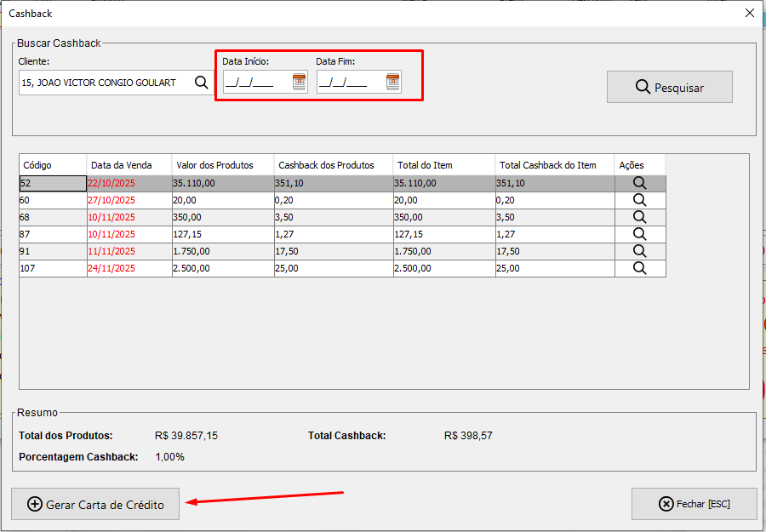Close the Cashback window
Image resolution: width=766 pixels, height=532 pixels.
coord(749,13)
